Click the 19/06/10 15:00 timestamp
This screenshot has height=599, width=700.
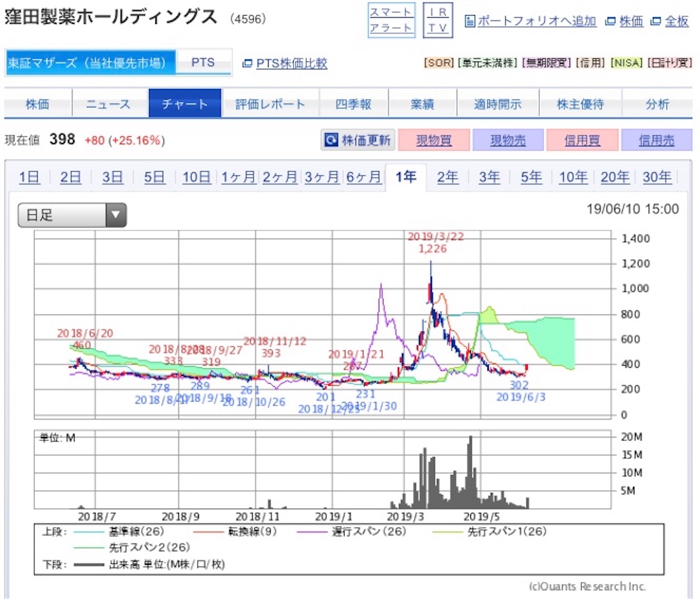[632, 209]
